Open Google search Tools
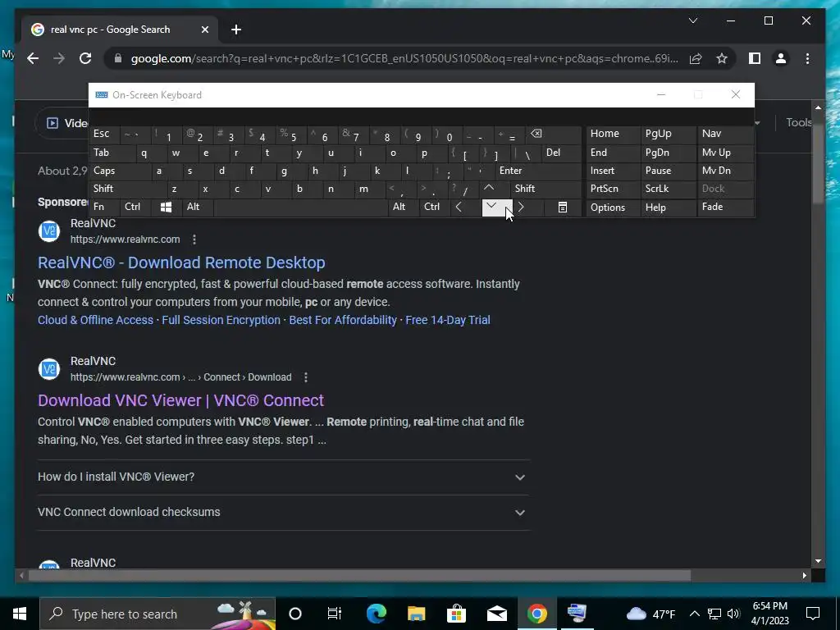Screen dimensions: 840x630 [x=798, y=123]
